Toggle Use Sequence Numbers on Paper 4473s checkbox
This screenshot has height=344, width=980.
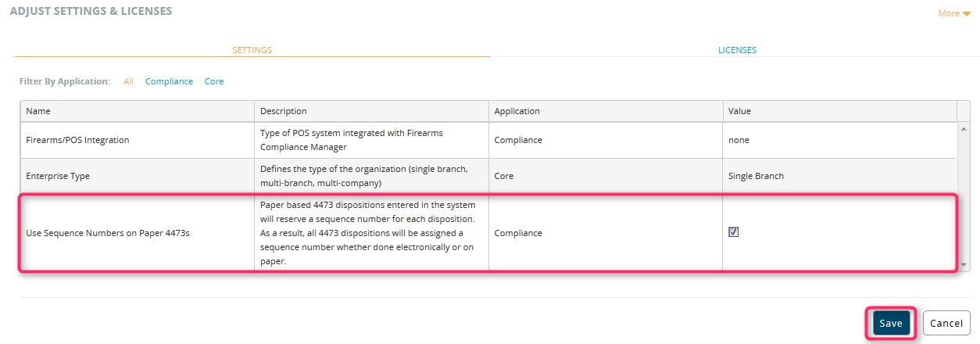(733, 232)
